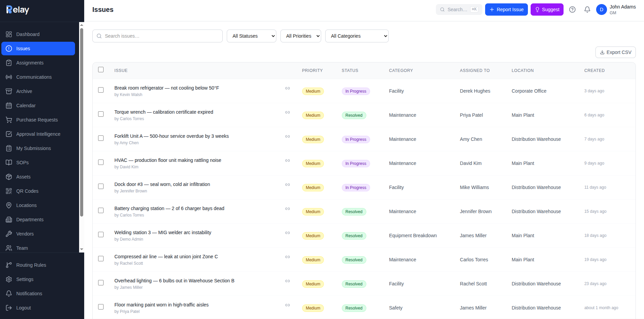Copy link for Overhead lighting issue

tap(288, 281)
